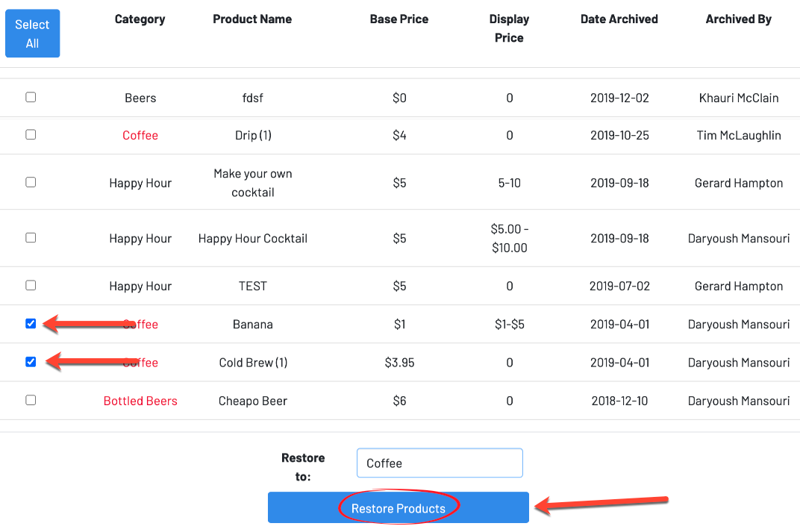Click the Cheapo Beer product name

pyautogui.click(x=253, y=401)
